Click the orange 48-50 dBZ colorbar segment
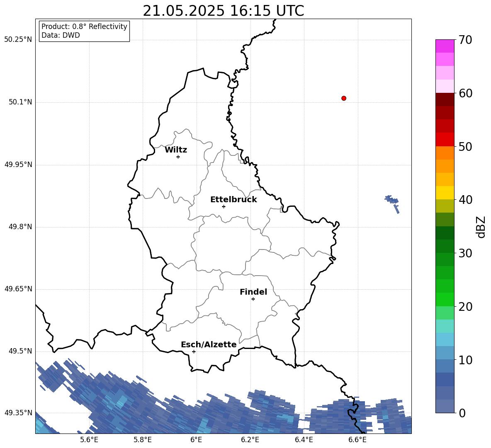The image size is (491, 448). 445,153
